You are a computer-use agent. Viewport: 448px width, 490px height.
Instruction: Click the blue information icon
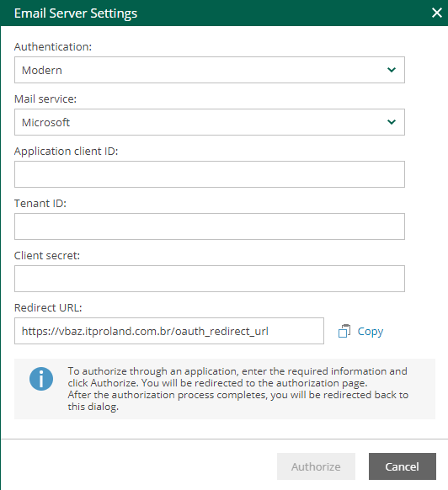pyautogui.click(x=41, y=379)
